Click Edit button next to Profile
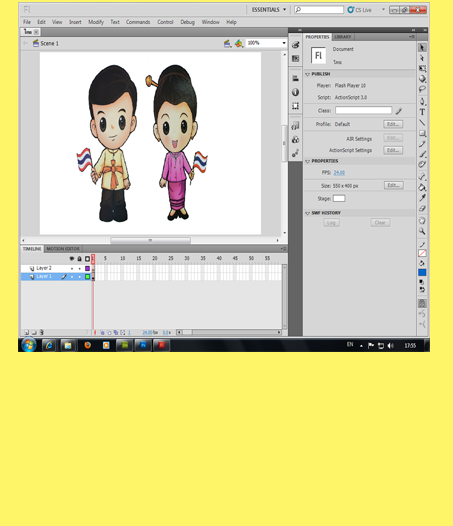453x526 pixels. click(393, 124)
